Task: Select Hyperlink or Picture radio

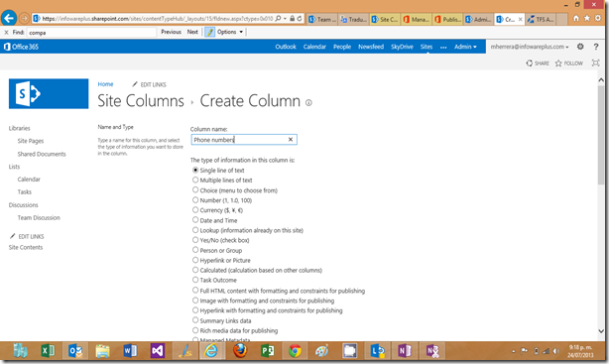Action: [195, 260]
